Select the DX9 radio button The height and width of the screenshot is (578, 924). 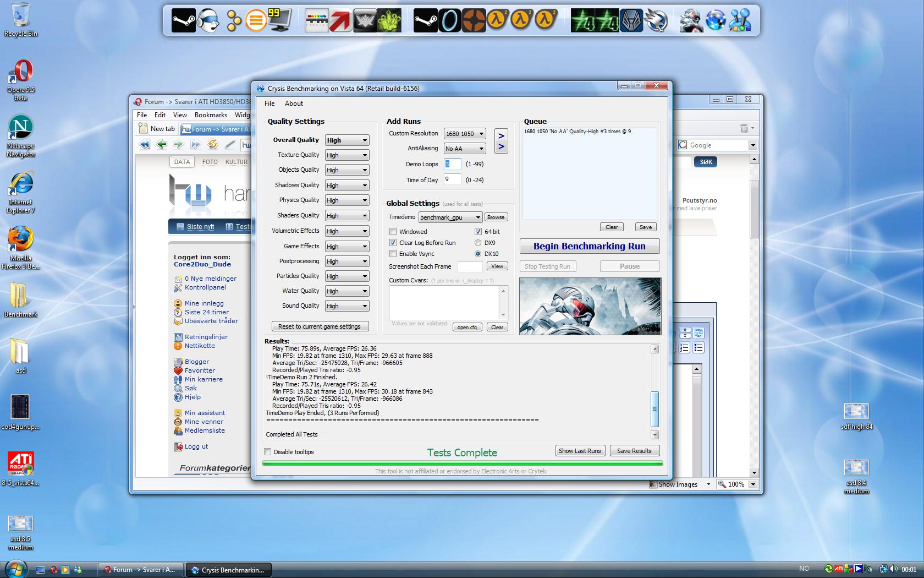[478, 243]
